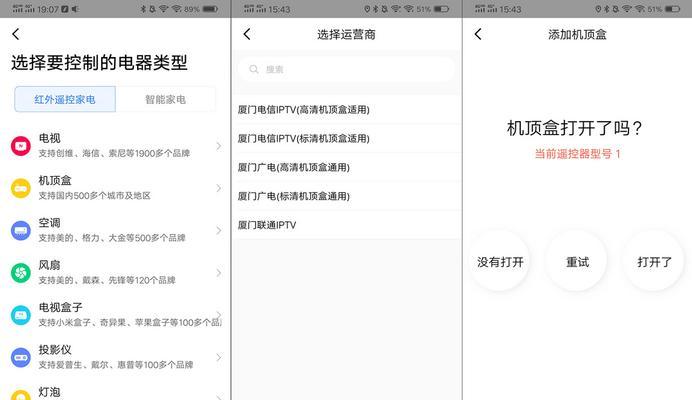The height and width of the screenshot is (400, 692).
Task: Click the 添加机顶盒 title
Action: [x=577, y=34]
